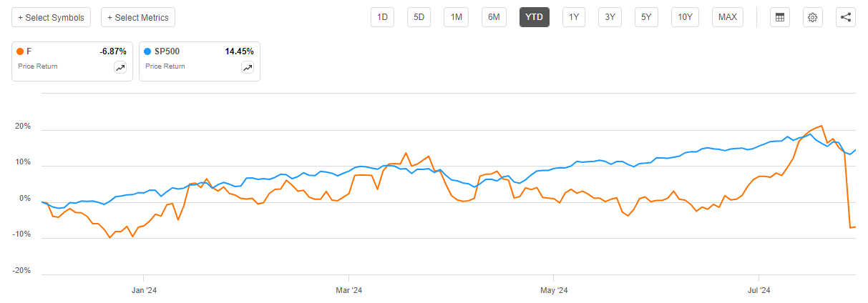Viewport: 868px width, 303px height.
Task: Click chart-type icon on F card
Action: click(x=120, y=68)
